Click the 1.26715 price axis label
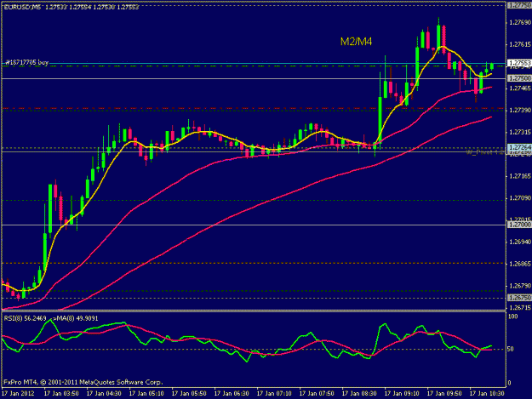 [x=520, y=307]
